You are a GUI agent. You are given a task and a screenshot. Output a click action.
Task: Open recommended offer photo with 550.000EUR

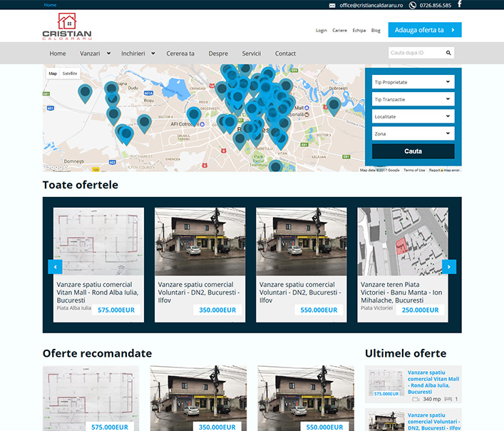point(306,398)
